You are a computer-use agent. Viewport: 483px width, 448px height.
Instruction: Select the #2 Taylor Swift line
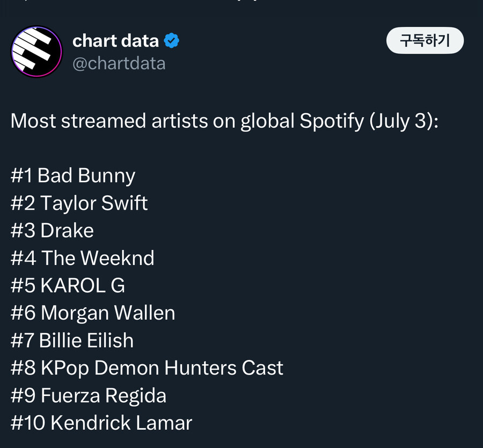(x=79, y=203)
